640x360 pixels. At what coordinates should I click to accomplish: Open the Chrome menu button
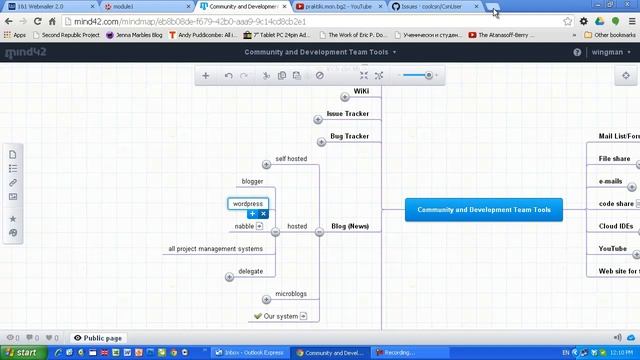click(632, 21)
